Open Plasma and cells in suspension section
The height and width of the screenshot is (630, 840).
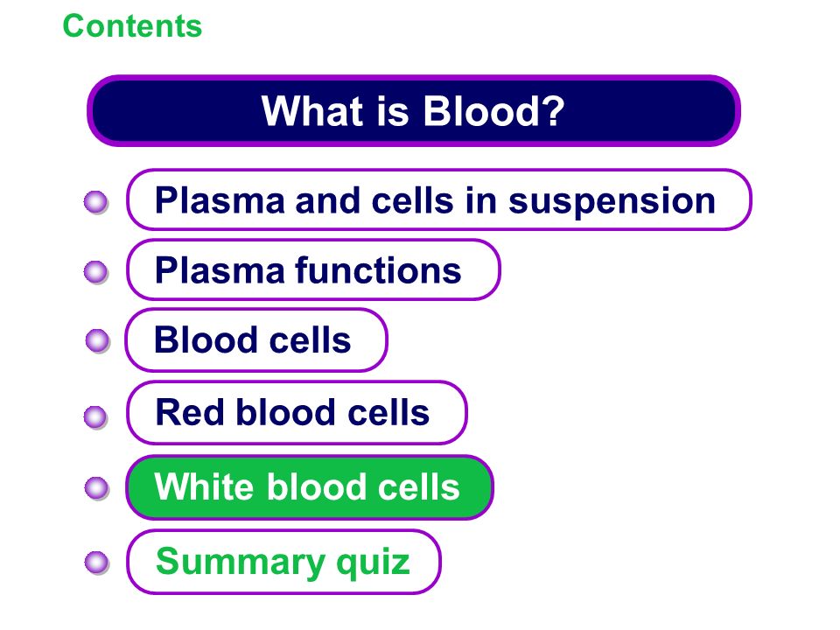point(438,199)
